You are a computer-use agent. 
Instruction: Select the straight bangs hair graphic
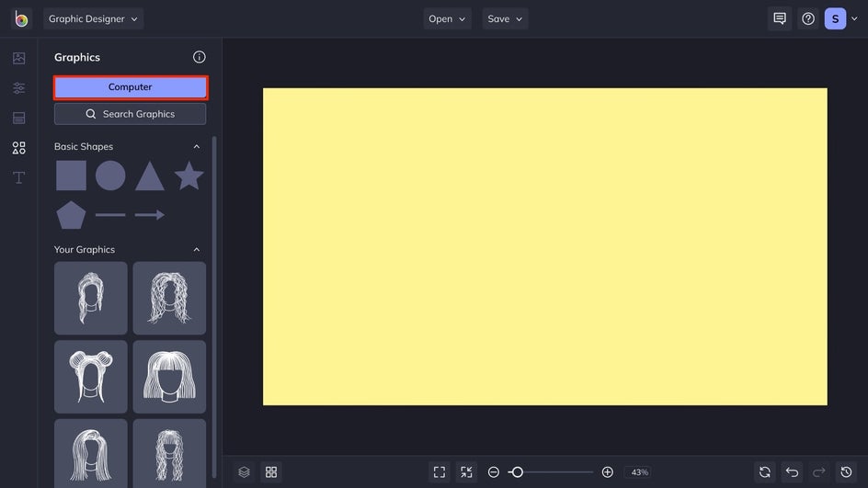tap(169, 377)
